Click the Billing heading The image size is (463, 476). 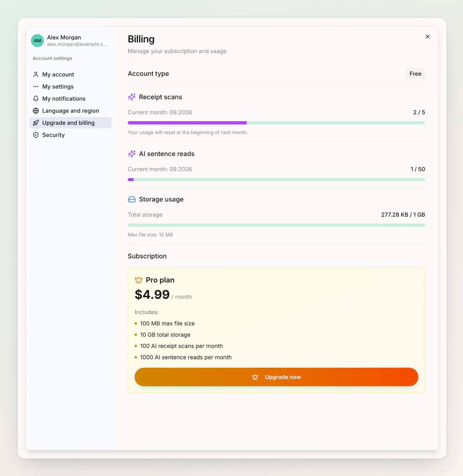[x=141, y=39]
